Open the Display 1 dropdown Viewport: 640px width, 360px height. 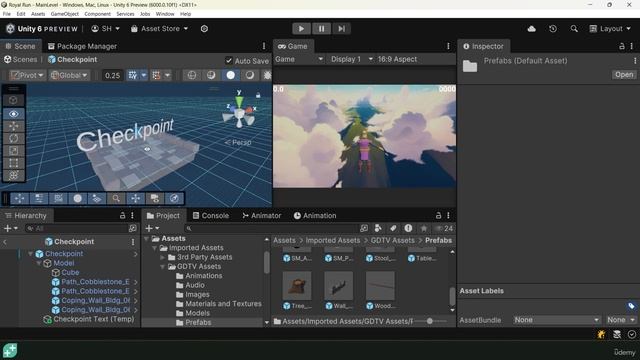(351, 59)
